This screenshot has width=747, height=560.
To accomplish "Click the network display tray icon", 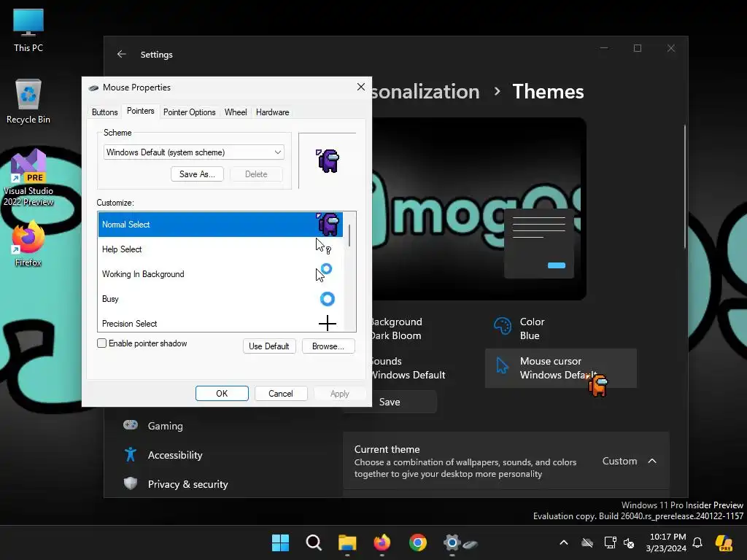I will click(610, 542).
